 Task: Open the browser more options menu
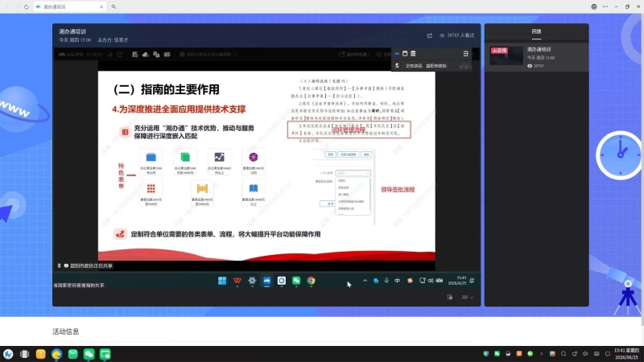(x=605, y=6)
